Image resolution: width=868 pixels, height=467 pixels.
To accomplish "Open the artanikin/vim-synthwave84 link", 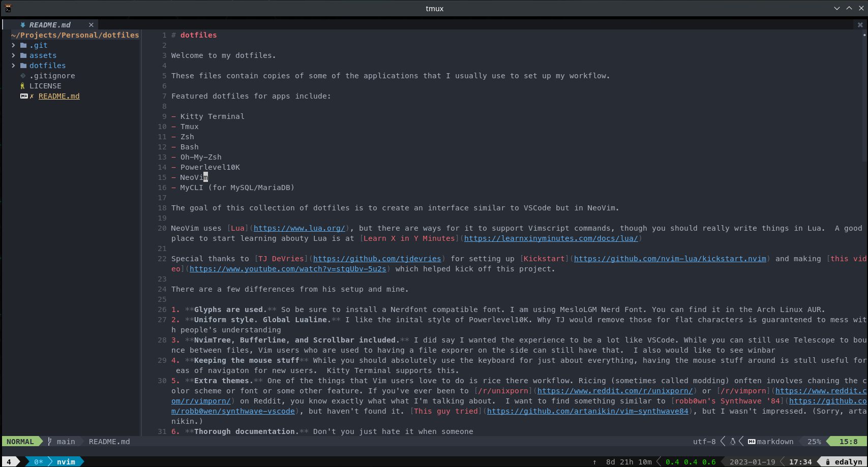I will point(588,411).
